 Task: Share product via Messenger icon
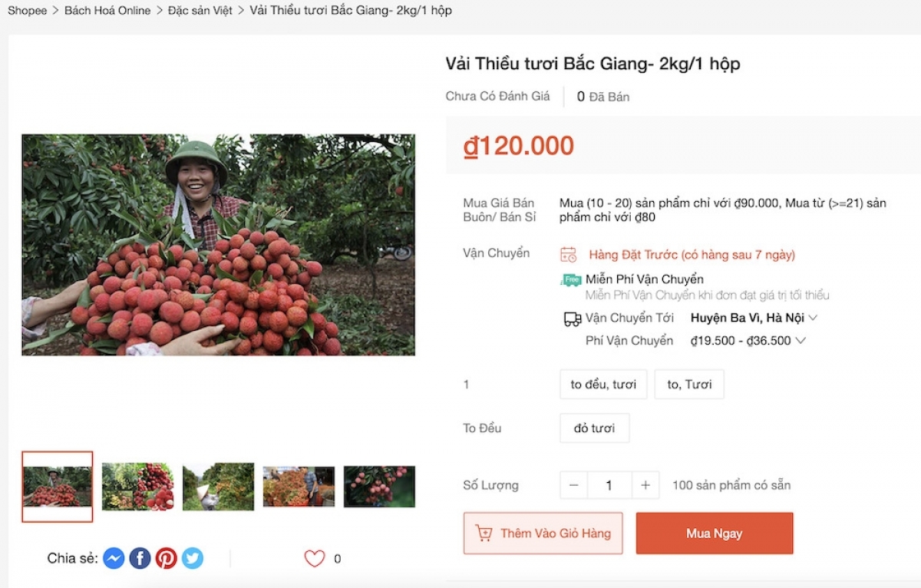114,558
